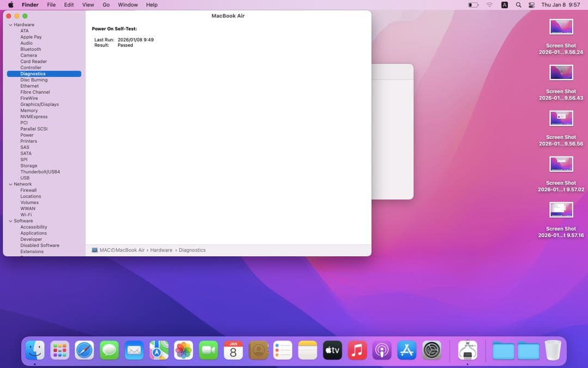Image resolution: width=588 pixels, height=368 pixels.
Task: Open the Go menu
Action: (x=106, y=4)
